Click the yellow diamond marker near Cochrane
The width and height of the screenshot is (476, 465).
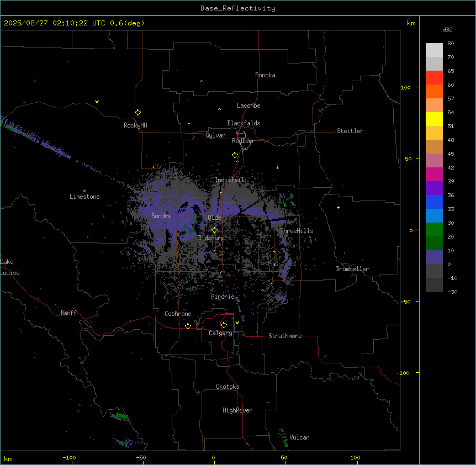(188, 326)
